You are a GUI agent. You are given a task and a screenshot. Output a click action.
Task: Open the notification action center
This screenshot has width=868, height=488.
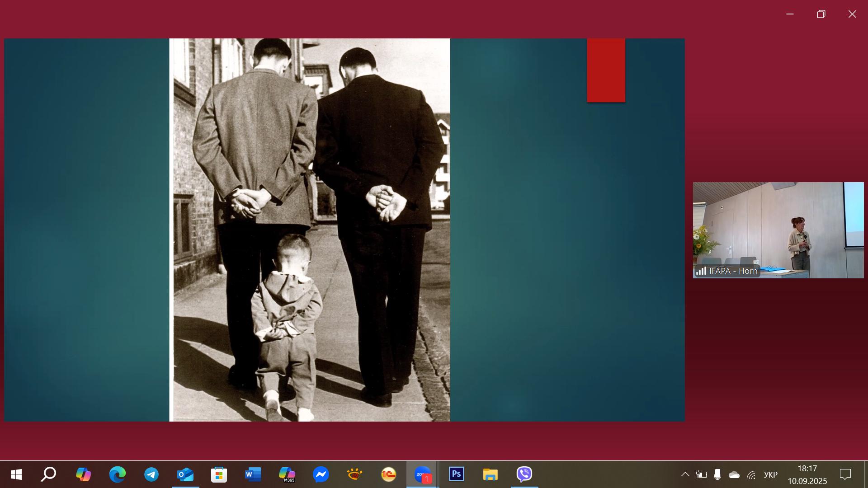(845, 474)
